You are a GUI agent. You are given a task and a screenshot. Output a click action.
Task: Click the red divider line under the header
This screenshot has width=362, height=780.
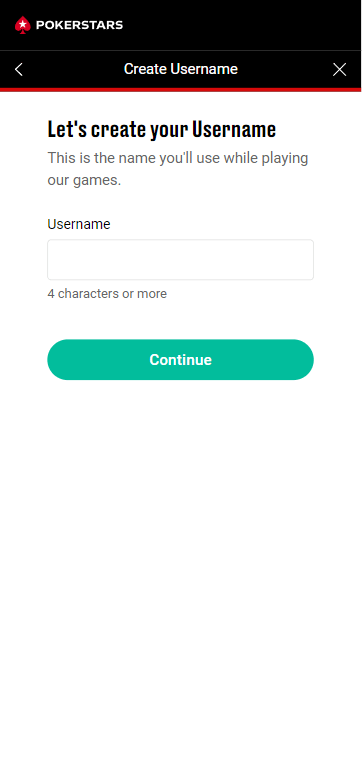181,90
